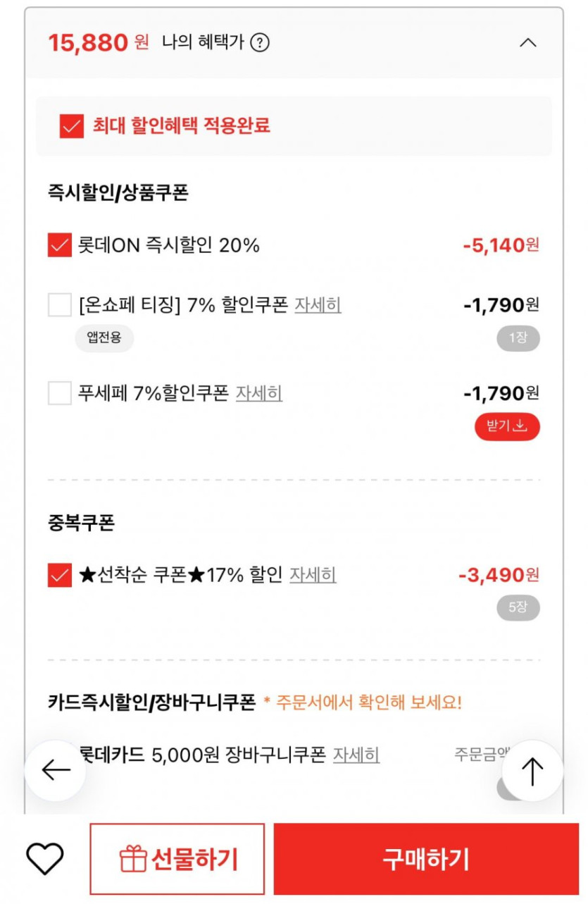Download coupon with 받기 button

coord(507,426)
